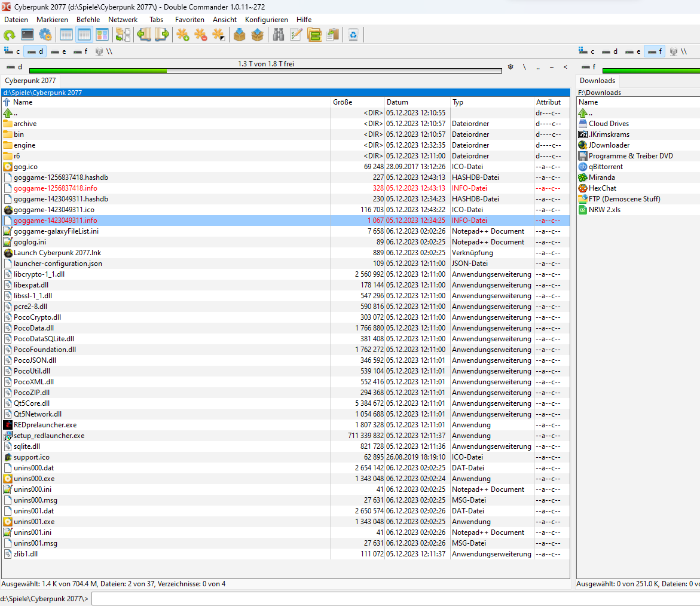Click the recycle bin toolbar icon
Image resolution: width=700 pixels, height=606 pixels.
pyautogui.click(x=353, y=35)
